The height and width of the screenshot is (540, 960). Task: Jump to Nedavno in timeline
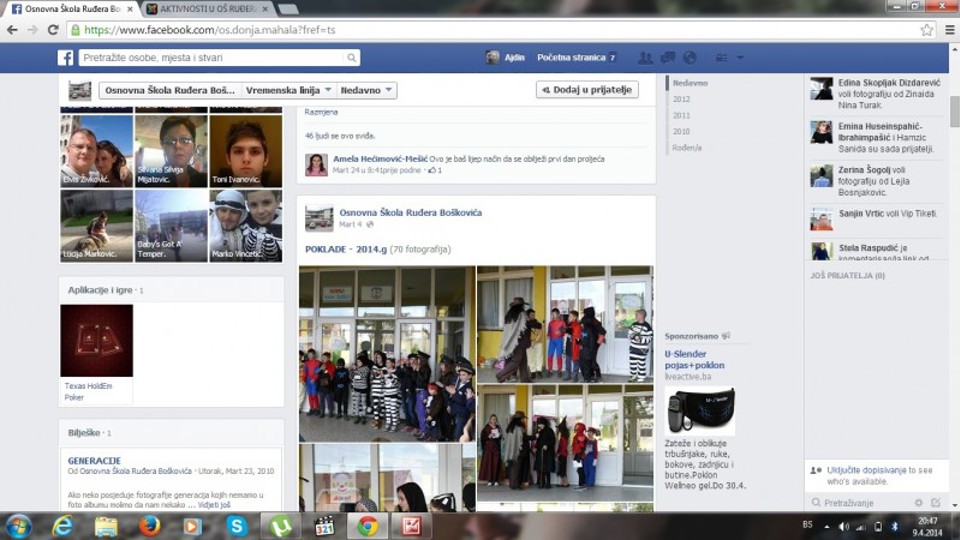pos(690,83)
